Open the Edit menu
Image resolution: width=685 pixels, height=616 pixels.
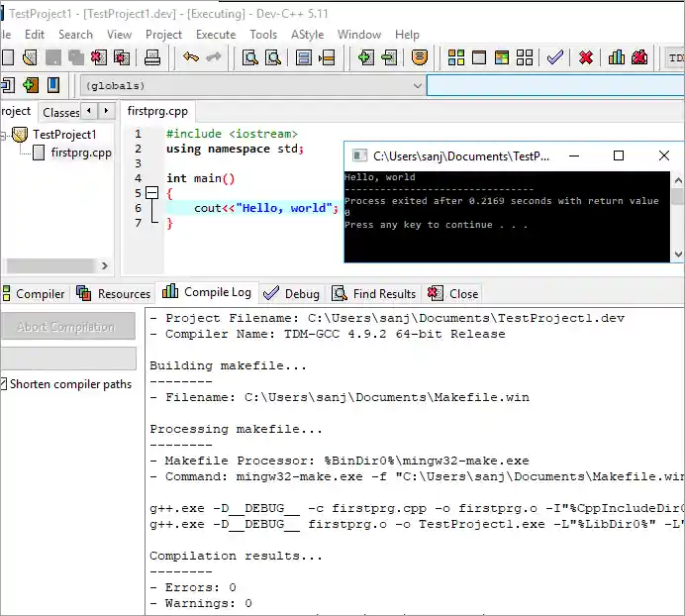click(35, 35)
